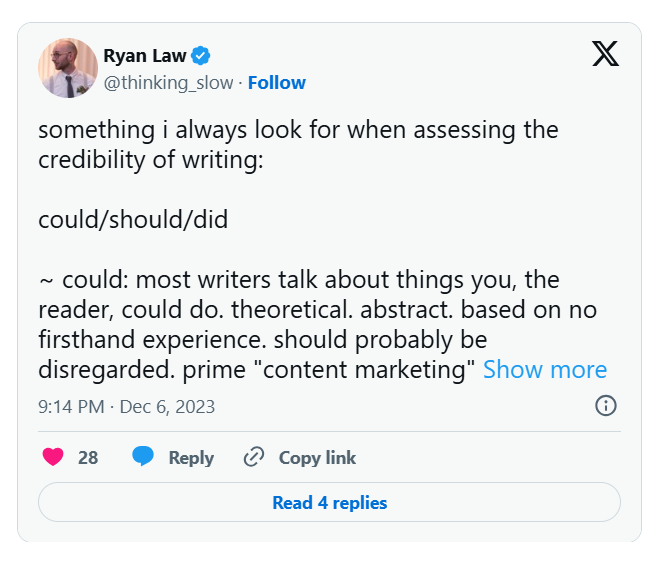Click the 9:14 PM time text

pos(72,406)
